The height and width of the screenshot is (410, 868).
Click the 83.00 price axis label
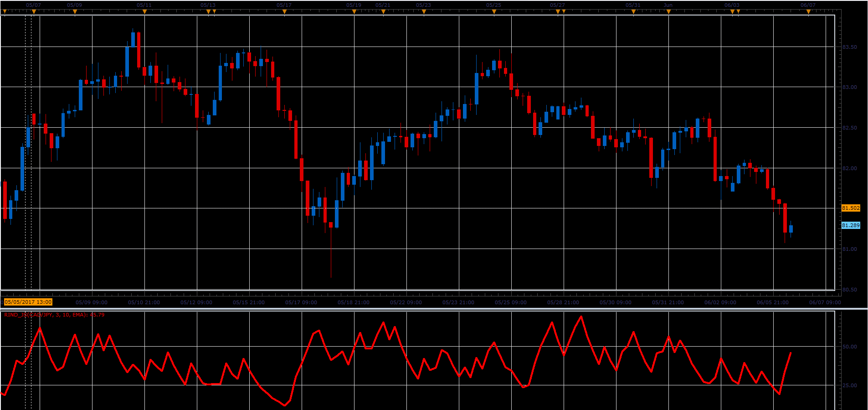849,87
